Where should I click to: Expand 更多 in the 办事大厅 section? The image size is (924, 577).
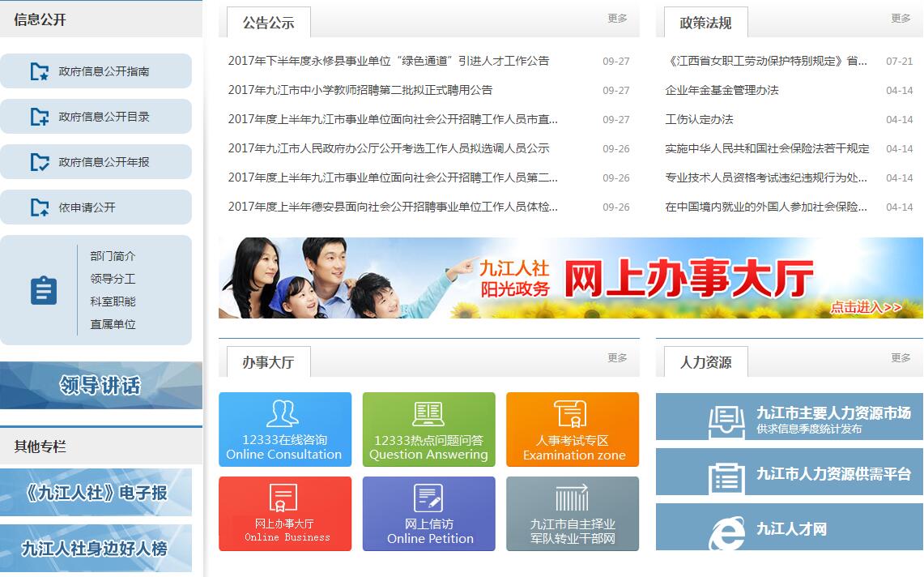[617, 357]
